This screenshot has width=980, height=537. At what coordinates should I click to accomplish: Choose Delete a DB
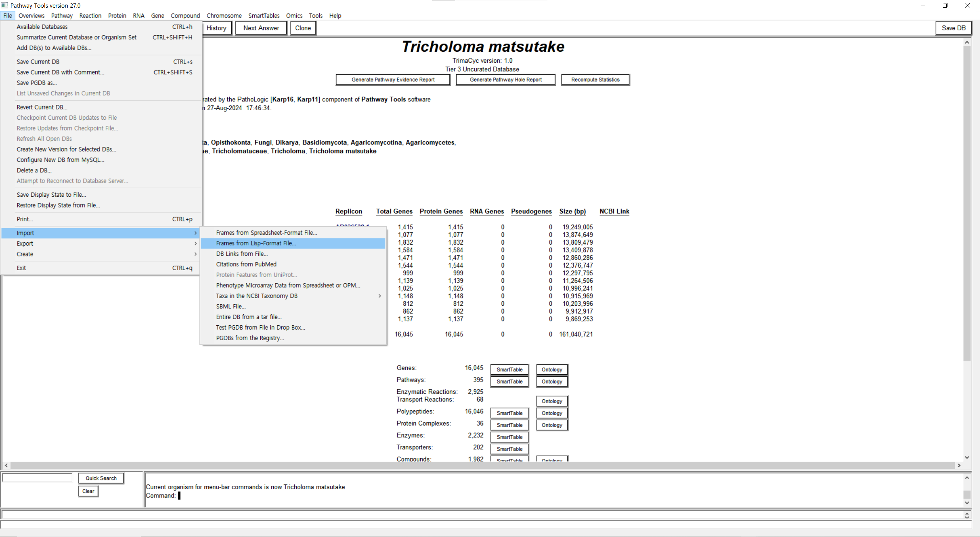[101, 170]
